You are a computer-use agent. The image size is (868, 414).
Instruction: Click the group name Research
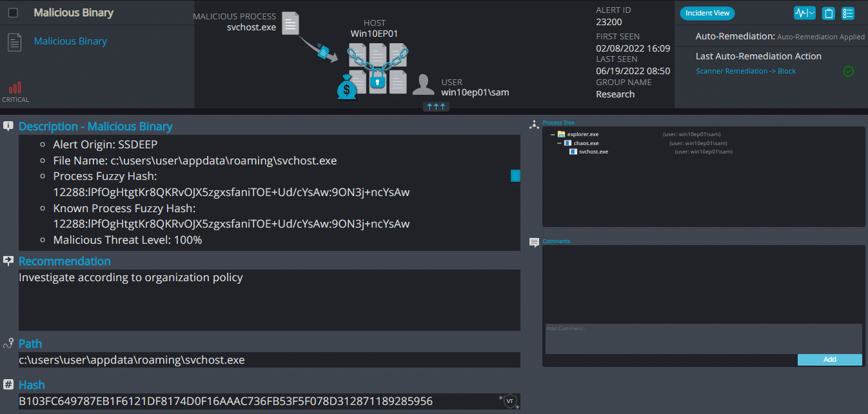615,94
